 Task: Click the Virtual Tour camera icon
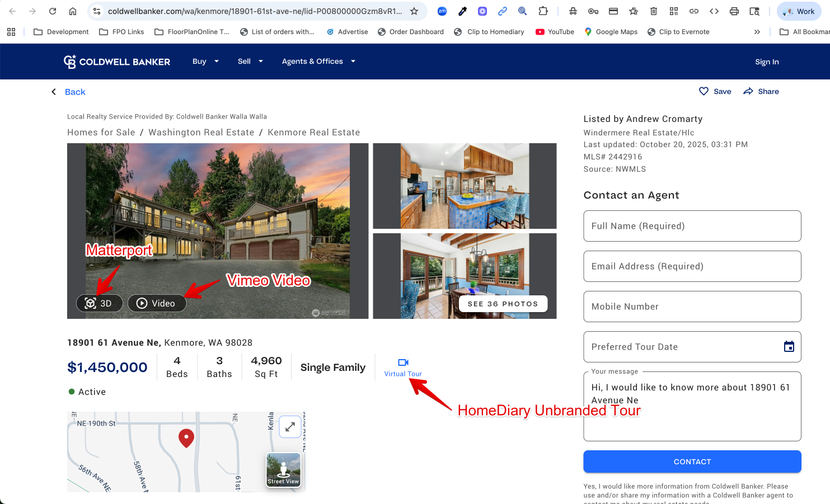point(403,362)
